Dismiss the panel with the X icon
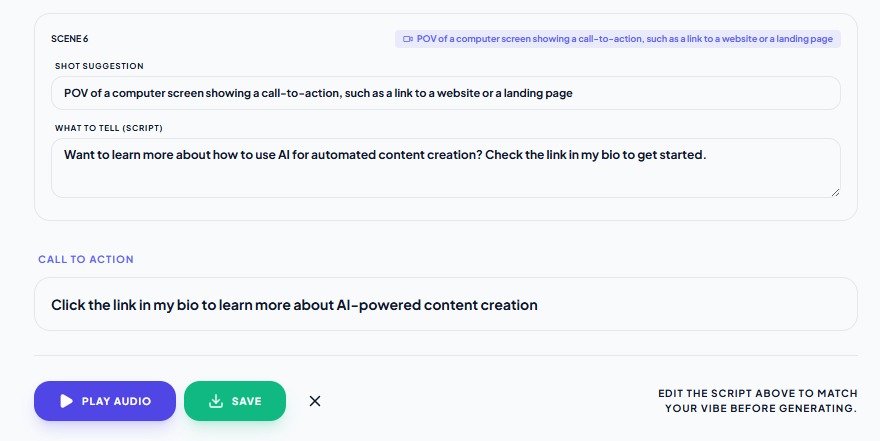 tap(315, 401)
